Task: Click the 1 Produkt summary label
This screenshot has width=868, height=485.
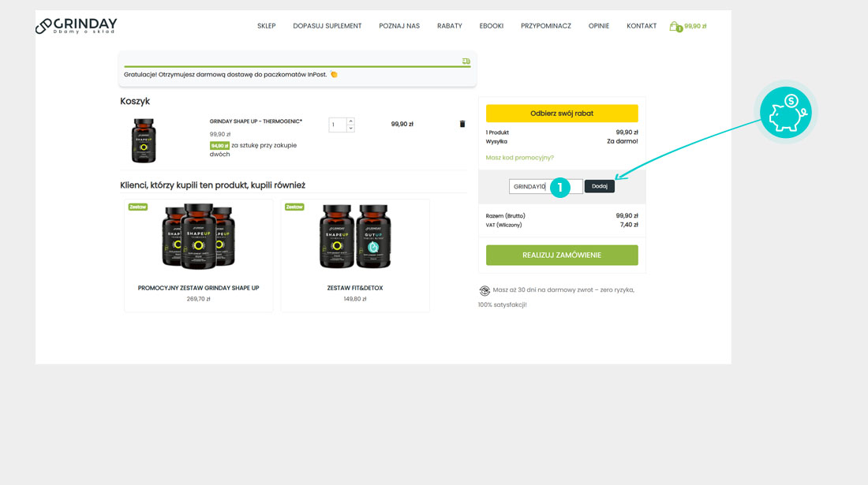Action: click(x=497, y=132)
